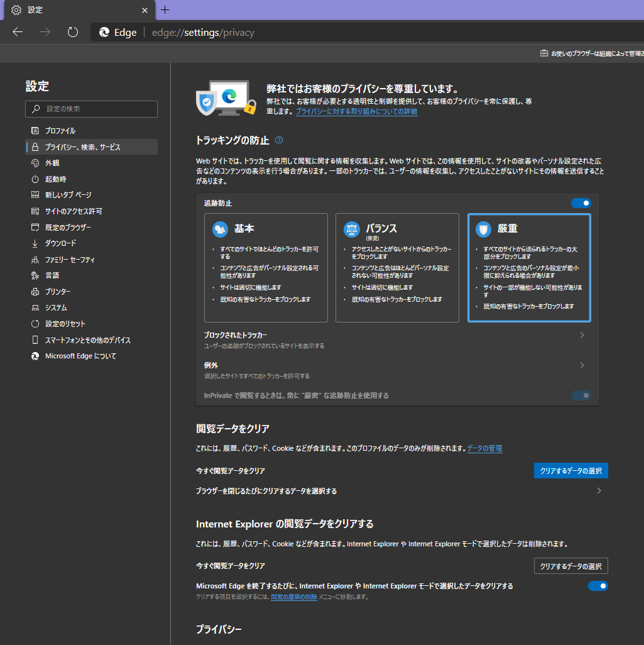This screenshot has width=644, height=645.
Task: Click the トラッキングの防止 heading text
Action: [232, 140]
